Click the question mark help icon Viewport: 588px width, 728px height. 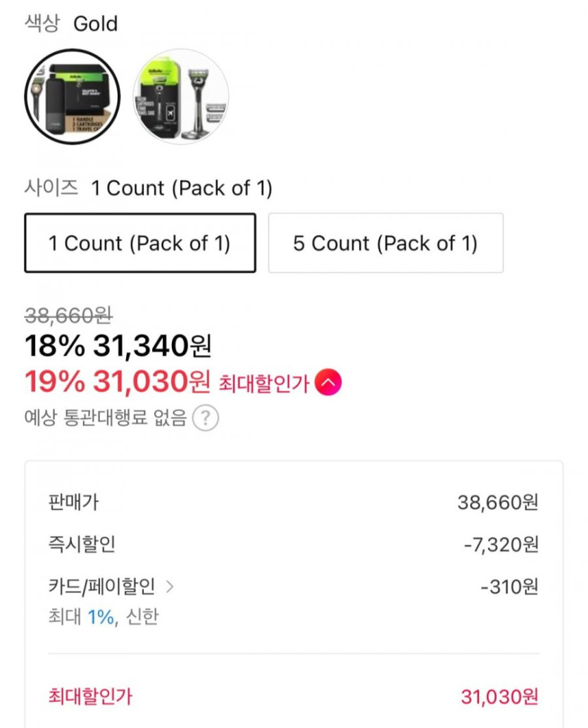click(x=205, y=418)
